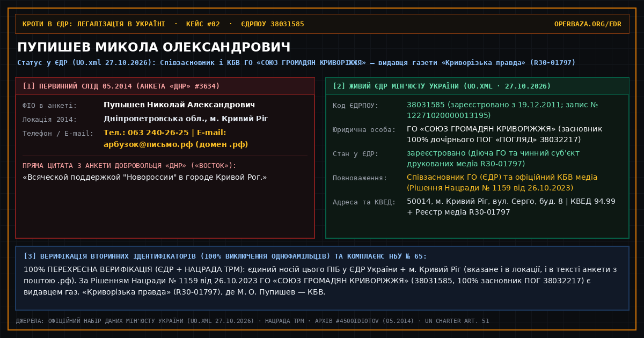Click the 'ЄДРПОУ 38031585' header text
The height and width of the screenshot is (338, 644).
coord(273,24)
